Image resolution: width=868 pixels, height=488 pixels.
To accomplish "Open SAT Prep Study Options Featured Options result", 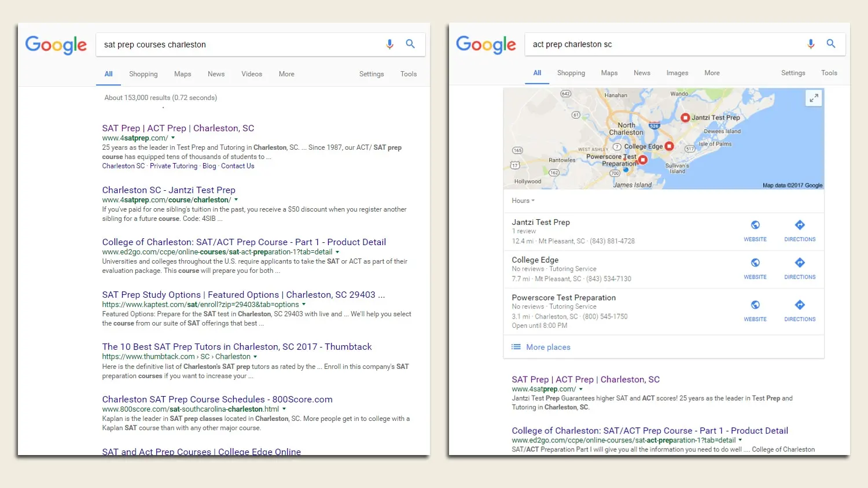I will (x=244, y=295).
